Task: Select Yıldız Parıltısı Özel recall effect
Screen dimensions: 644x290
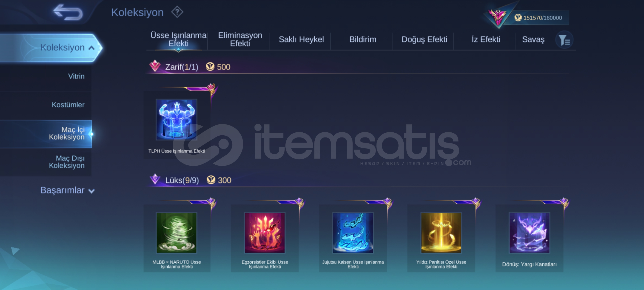Action: [441, 233]
